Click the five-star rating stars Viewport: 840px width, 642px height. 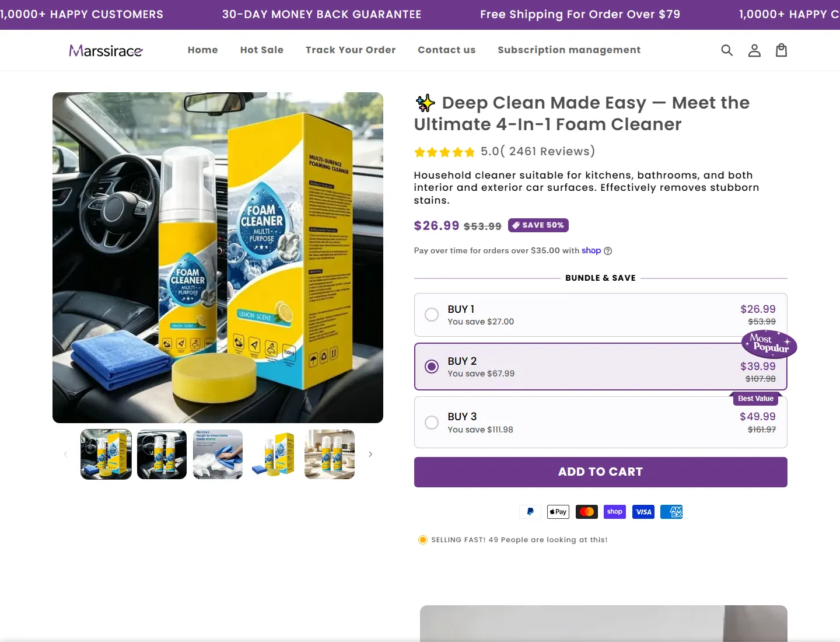coord(444,152)
